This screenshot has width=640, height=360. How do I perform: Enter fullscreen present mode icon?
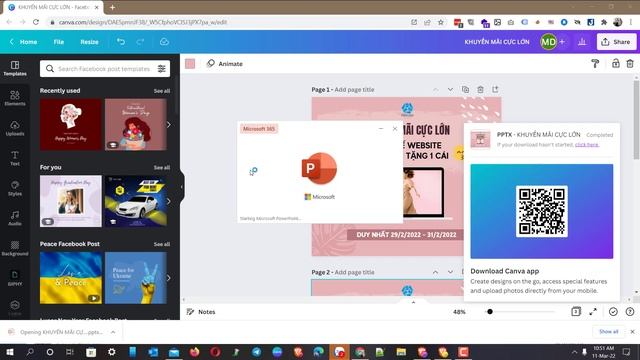[593, 311]
